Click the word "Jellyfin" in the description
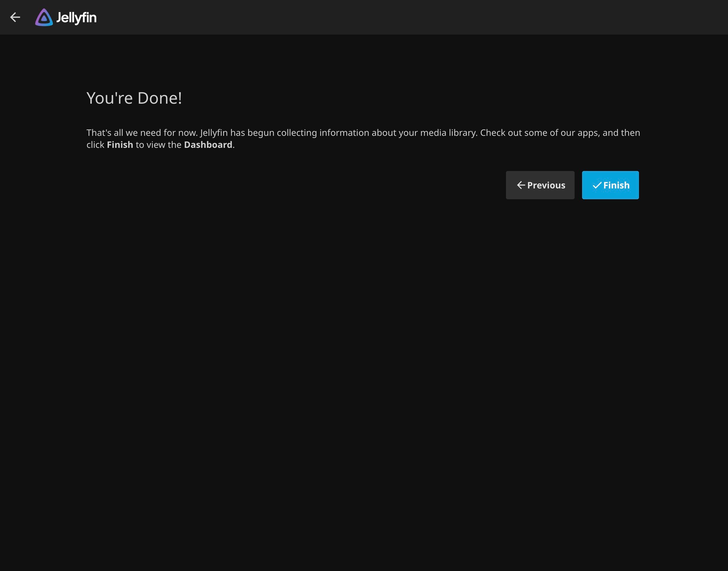This screenshot has height=571, width=728. 214,133
